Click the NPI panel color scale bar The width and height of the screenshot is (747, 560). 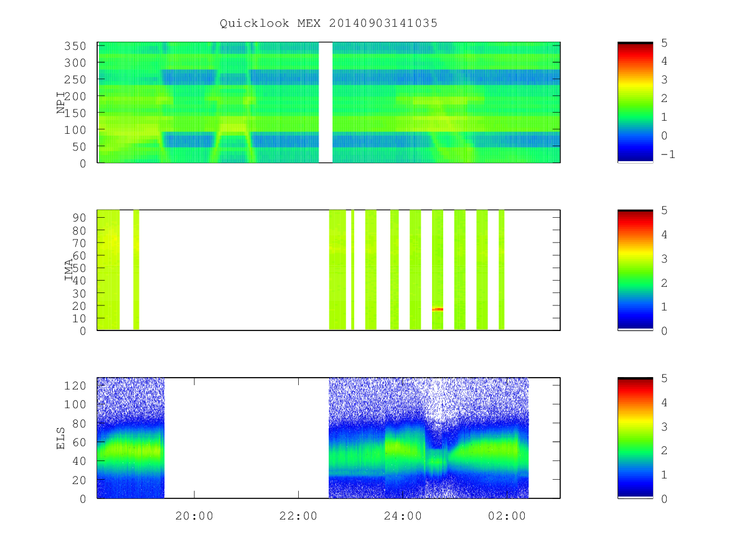pyautogui.click(x=635, y=102)
